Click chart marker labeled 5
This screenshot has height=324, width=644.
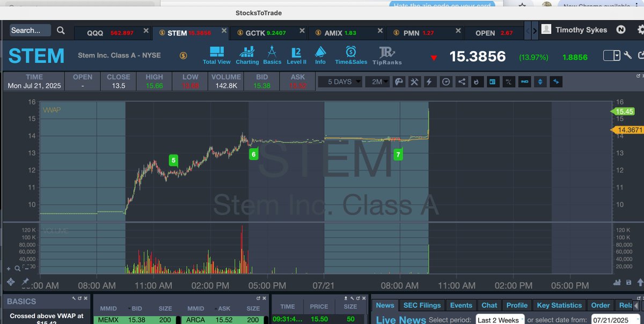click(173, 160)
